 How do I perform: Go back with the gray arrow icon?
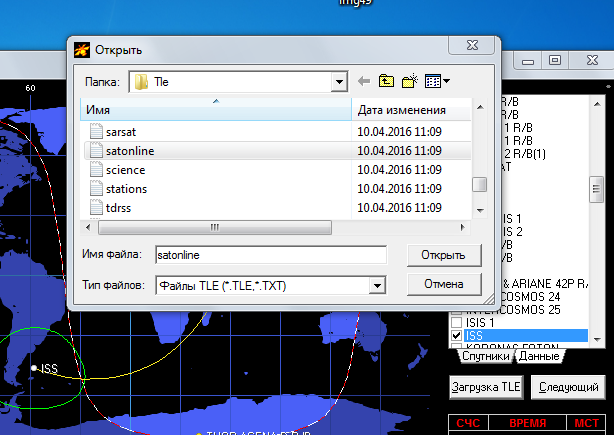pos(364,81)
